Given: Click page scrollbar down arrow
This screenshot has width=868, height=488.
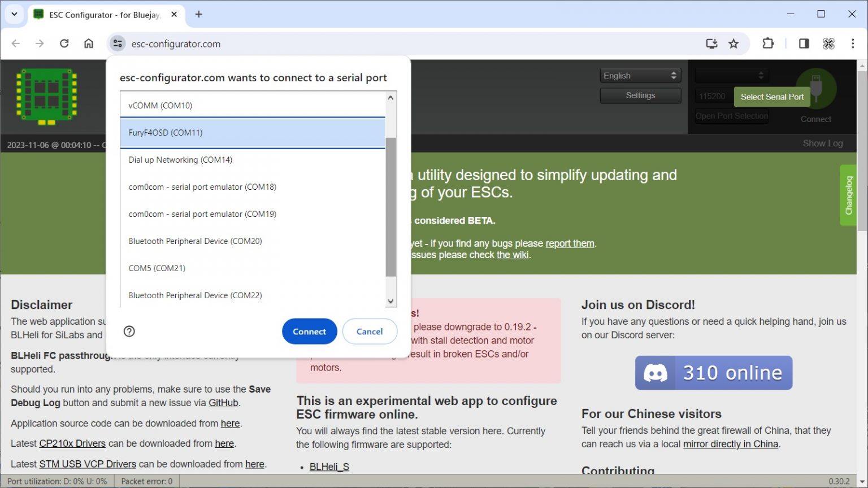Looking at the screenshot, I should (x=862, y=481).
